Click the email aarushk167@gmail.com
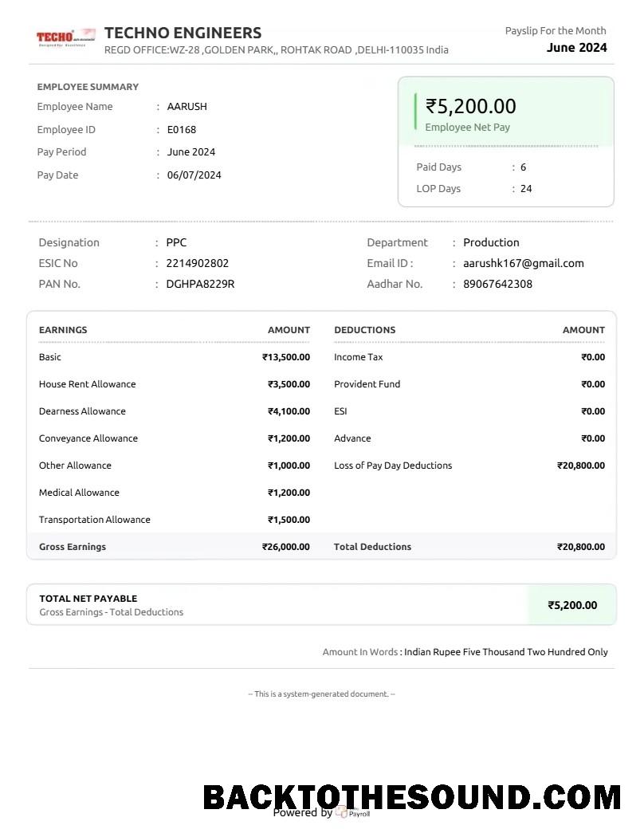The height and width of the screenshot is (833, 644). click(x=524, y=264)
